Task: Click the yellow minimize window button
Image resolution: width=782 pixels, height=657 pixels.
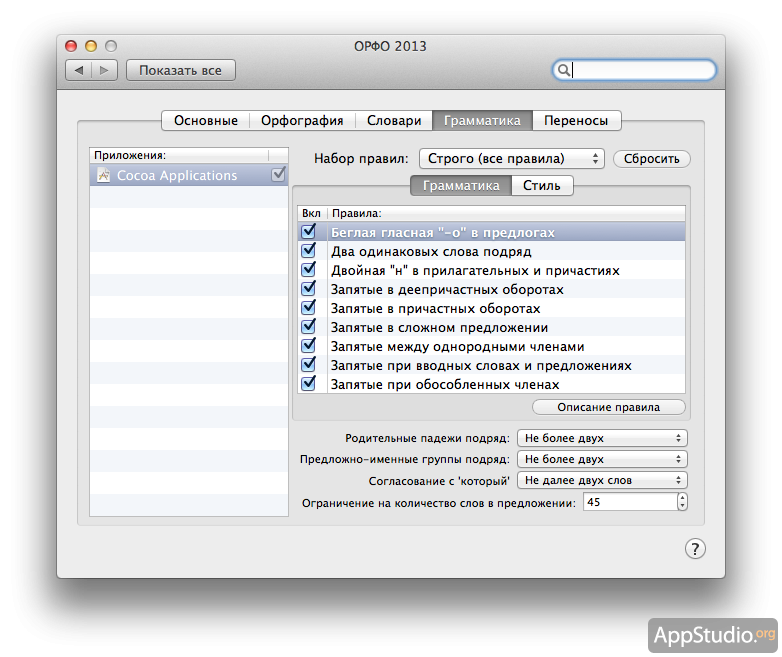Action: 91,46
